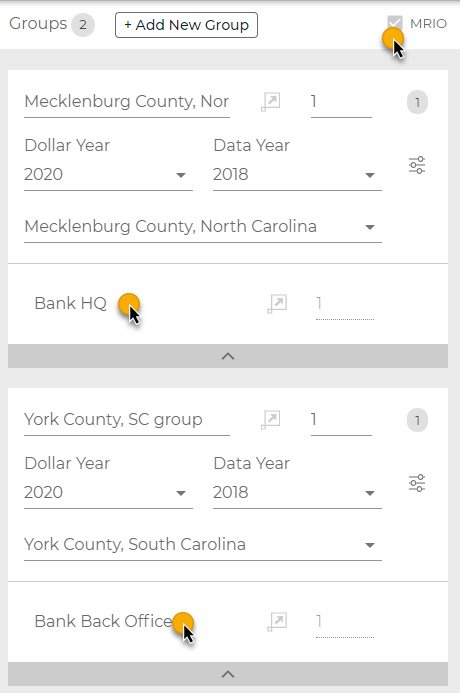The image size is (460, 693).
Task: Click the Add New Group button
Action: point(186,25)
